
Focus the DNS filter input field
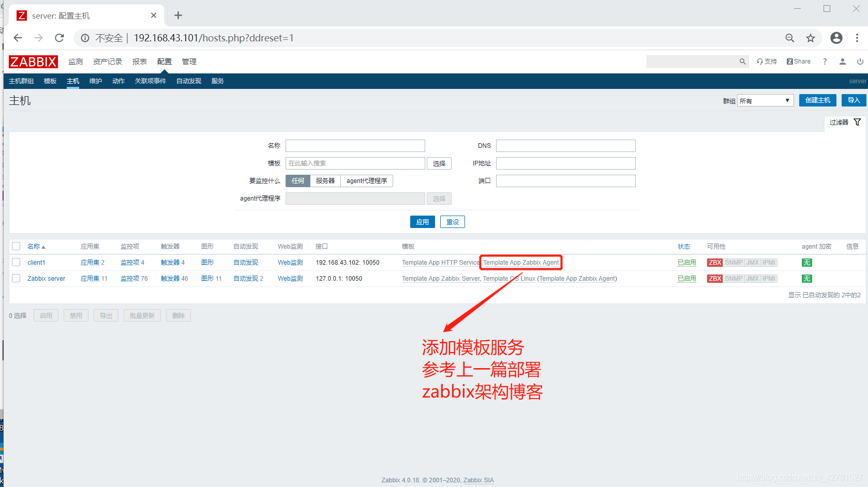(x=566, y=146)
